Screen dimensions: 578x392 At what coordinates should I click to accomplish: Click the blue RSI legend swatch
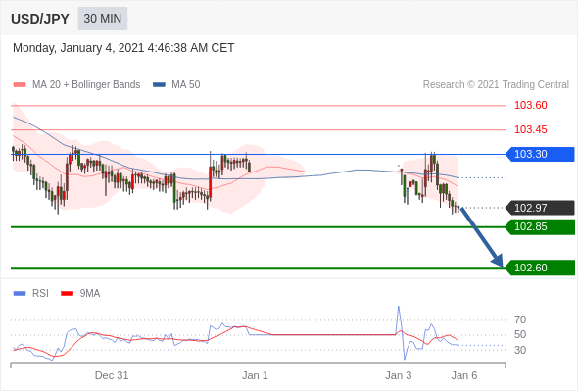pos(20,294)
